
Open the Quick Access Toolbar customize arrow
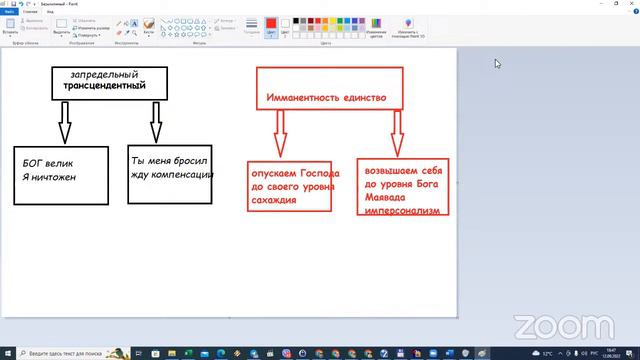point(34,4)
